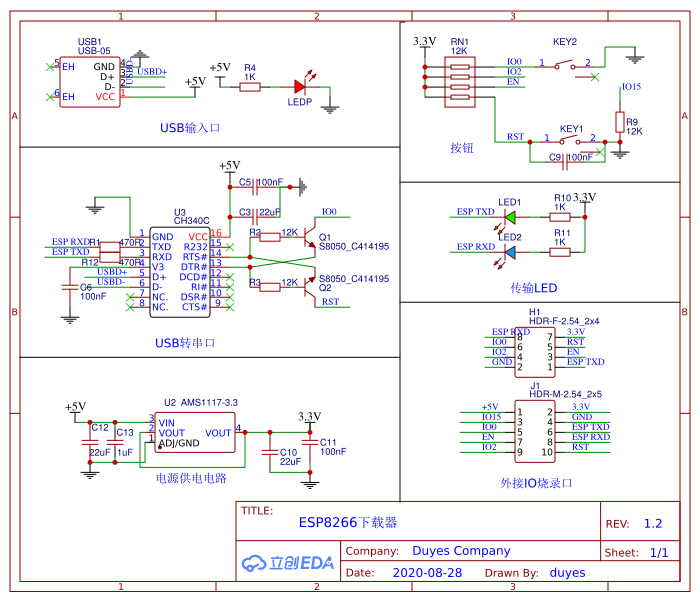Click the 3.3V power label above RN1
The image size is (700, 602).
tap(424, 42)
